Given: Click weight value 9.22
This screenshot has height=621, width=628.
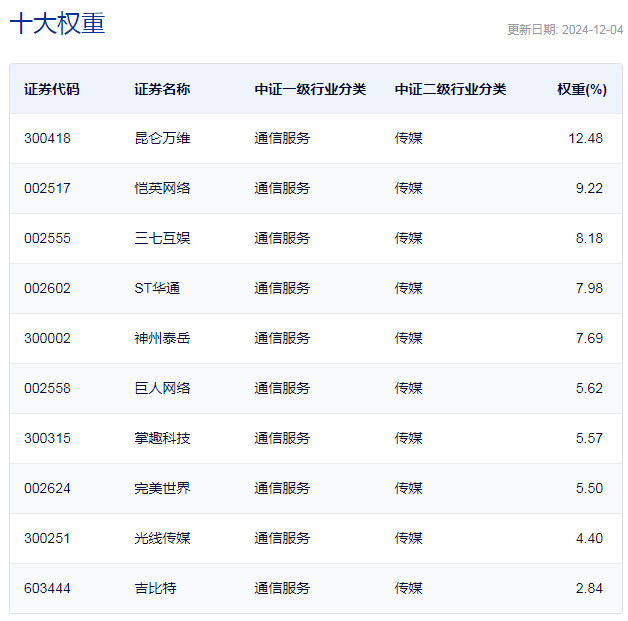Looking at the screenshot, I should (x=589, y=188).
